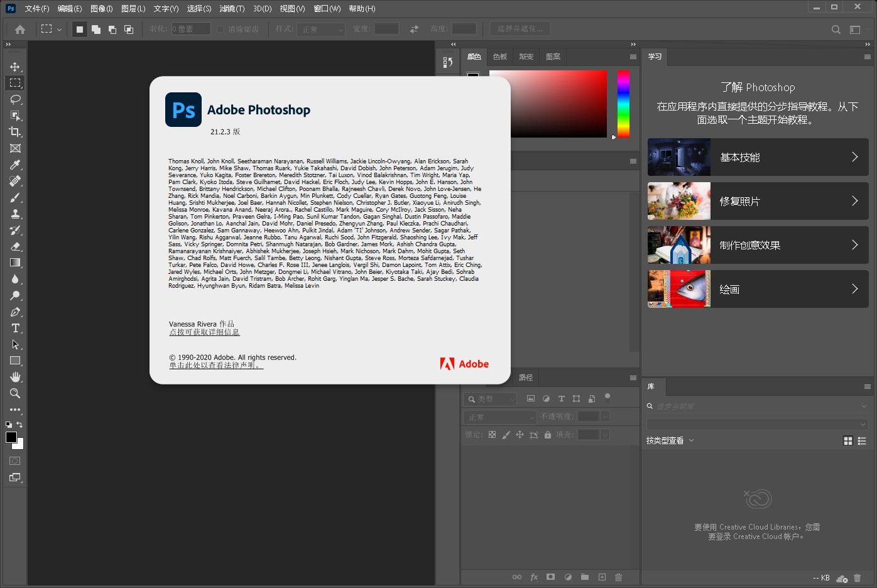The width and height of the screenshot is (877, 588).
Task: Click the Home icon in options bar
Action: click(20, 29)
